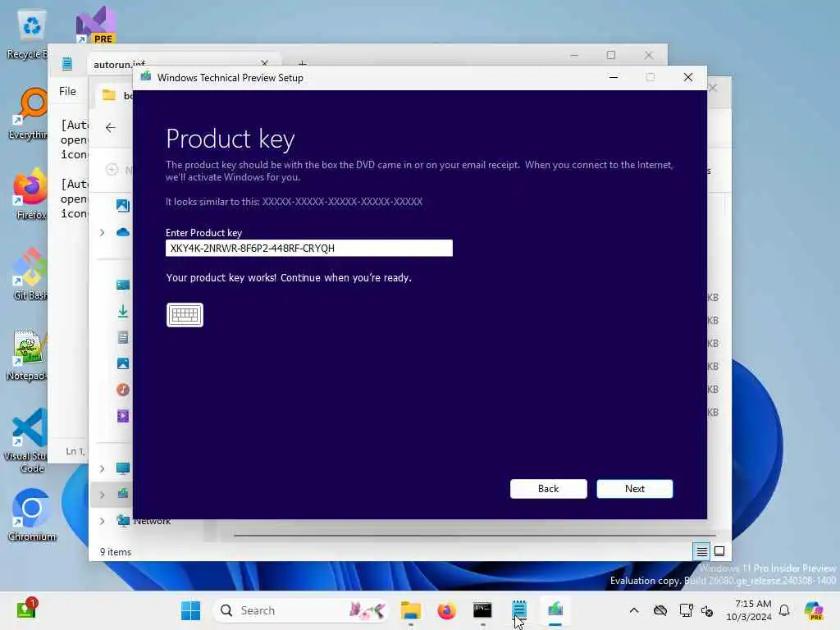Select the Firefox desktop shortcut
Screen dimensions: 840x630
click(30, 194)
